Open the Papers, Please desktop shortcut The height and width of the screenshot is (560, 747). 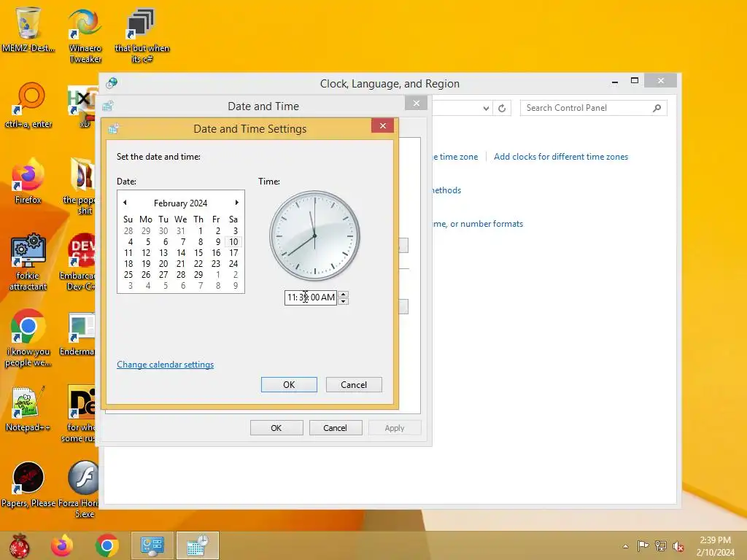[28, 484]
